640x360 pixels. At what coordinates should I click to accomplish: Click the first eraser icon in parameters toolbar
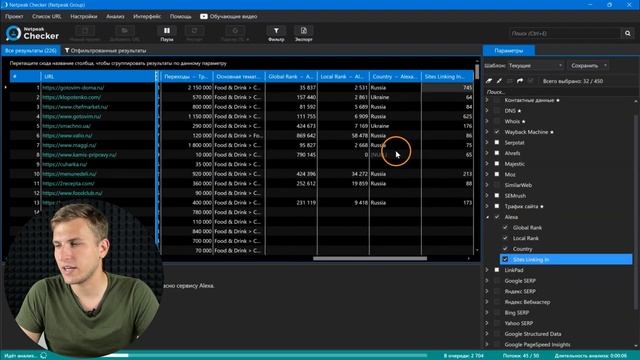489,81
